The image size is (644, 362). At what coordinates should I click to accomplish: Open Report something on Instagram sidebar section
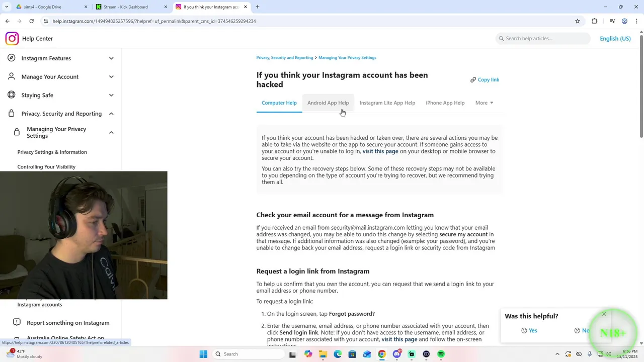tap(68, 322)
